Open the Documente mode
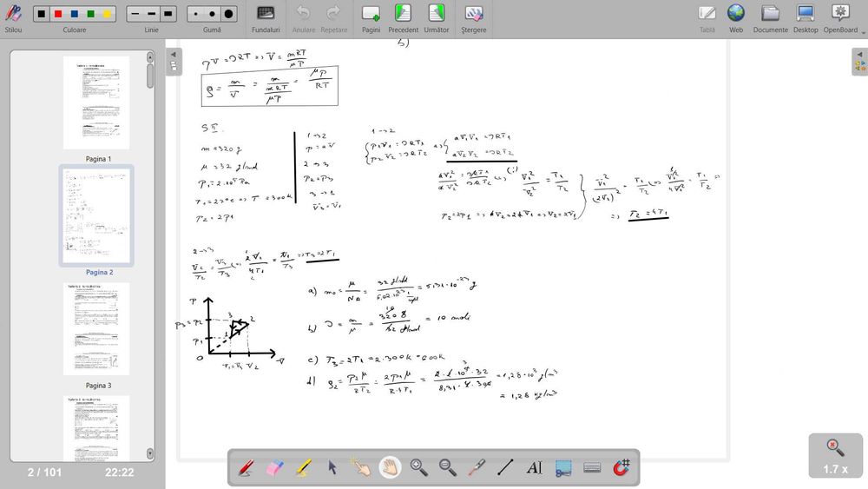 coord(770,18)
